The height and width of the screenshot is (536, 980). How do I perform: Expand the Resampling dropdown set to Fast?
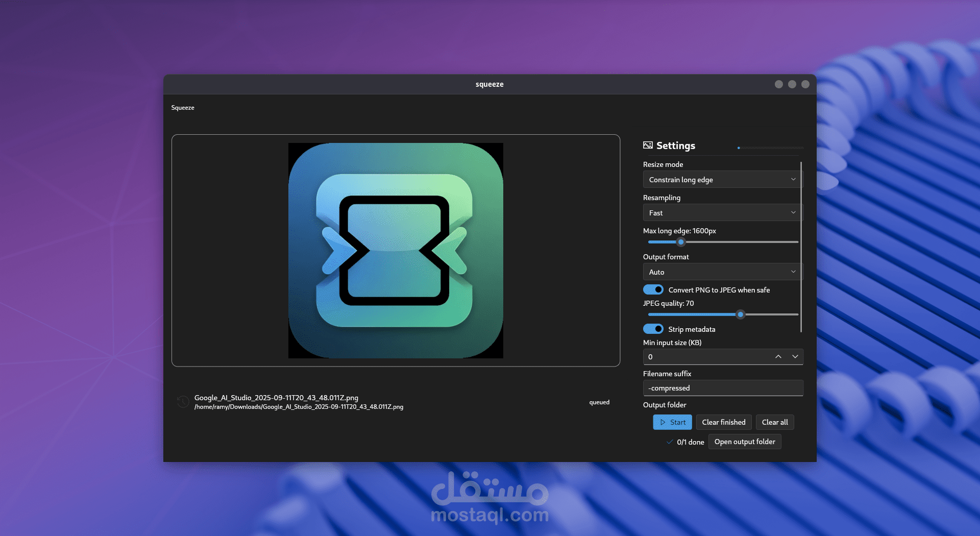pos(722,213)
